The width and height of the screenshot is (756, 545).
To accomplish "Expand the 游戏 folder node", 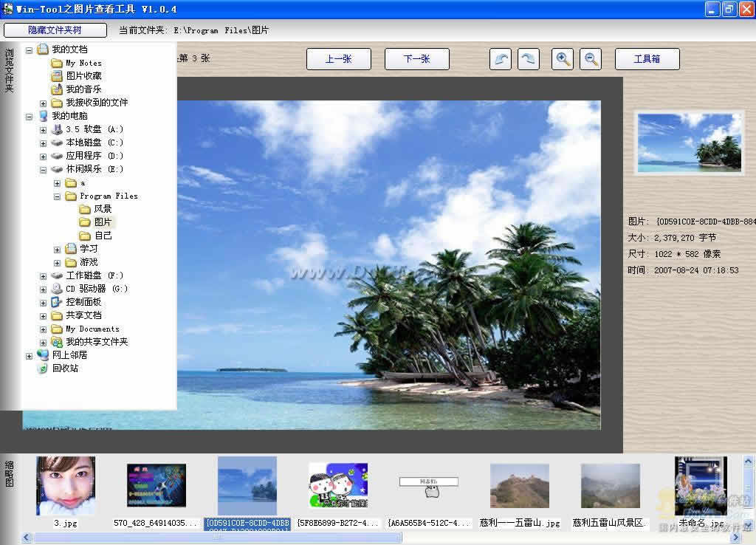I will [57, 263].
